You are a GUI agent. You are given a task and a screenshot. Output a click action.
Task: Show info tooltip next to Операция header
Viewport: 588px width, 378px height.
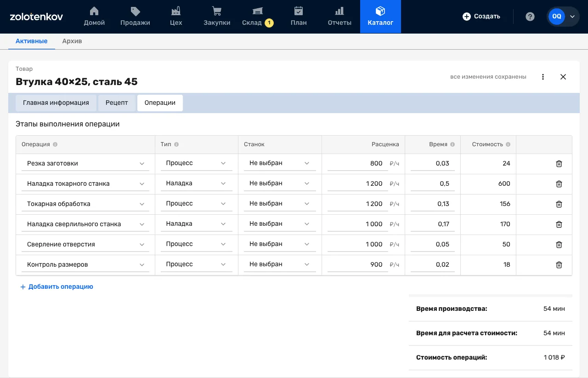pos(55,144)
